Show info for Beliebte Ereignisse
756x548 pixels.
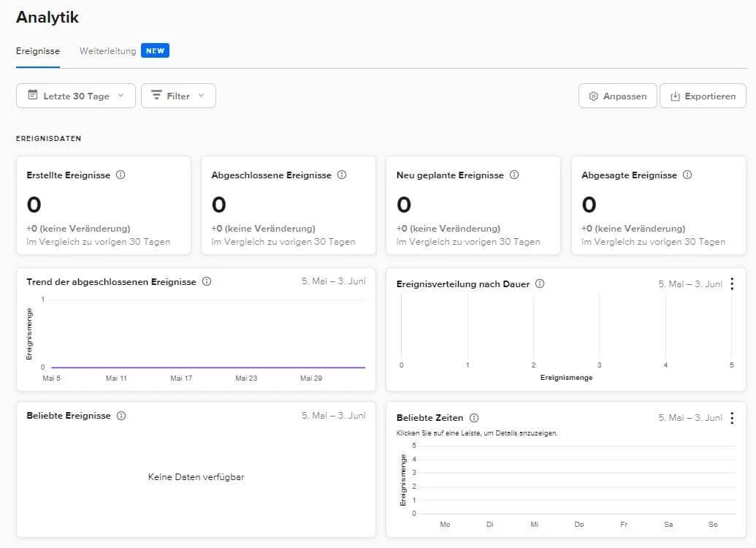coord(121,415)
